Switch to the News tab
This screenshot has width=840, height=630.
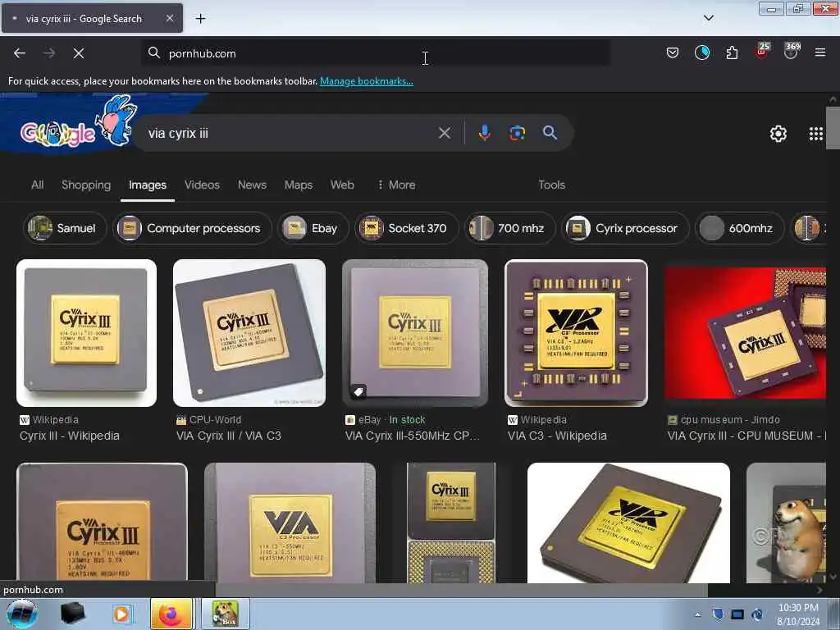pos(252,185)
